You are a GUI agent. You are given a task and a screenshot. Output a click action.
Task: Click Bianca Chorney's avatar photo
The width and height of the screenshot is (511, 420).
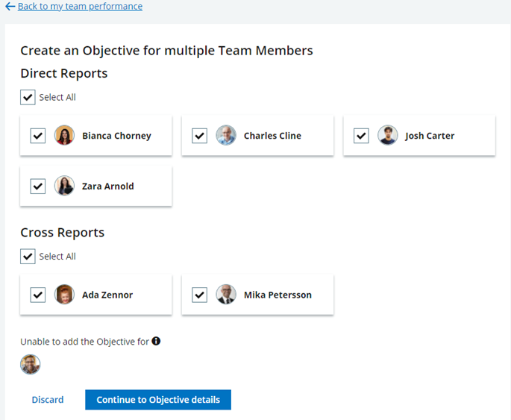click(x=65, y=136)
